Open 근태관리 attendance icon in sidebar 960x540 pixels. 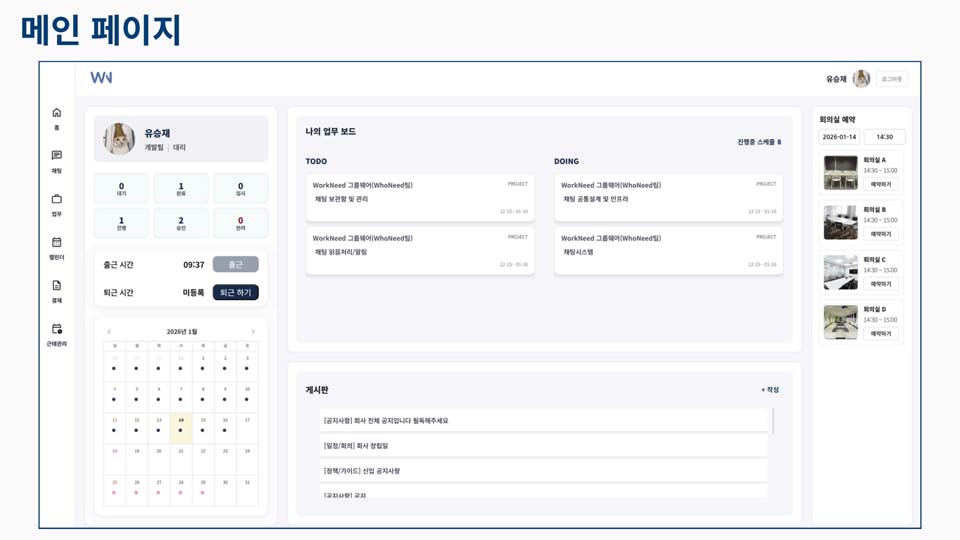click(x=57, y=329)
